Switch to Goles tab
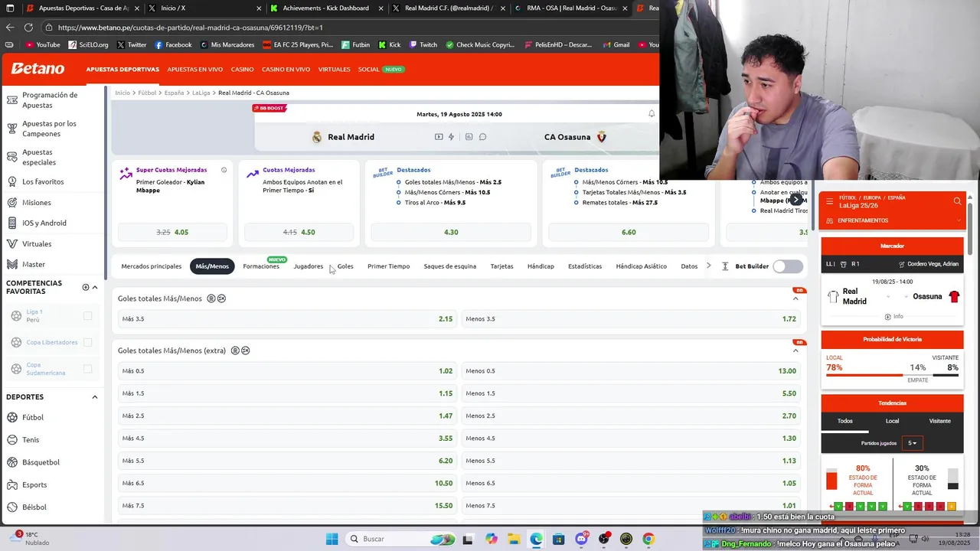The image size is (980, 551). pos(345,266)
